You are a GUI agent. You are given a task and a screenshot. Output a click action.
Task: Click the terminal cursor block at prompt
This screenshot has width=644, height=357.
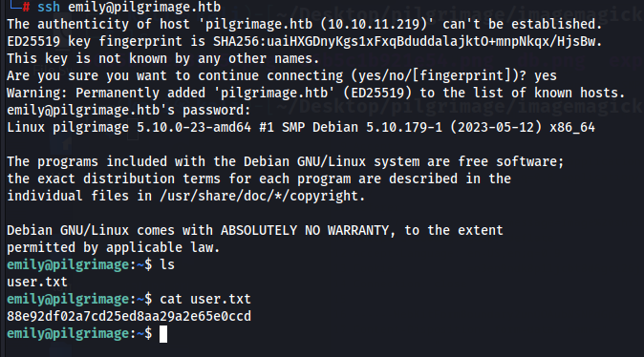point(163,333)
